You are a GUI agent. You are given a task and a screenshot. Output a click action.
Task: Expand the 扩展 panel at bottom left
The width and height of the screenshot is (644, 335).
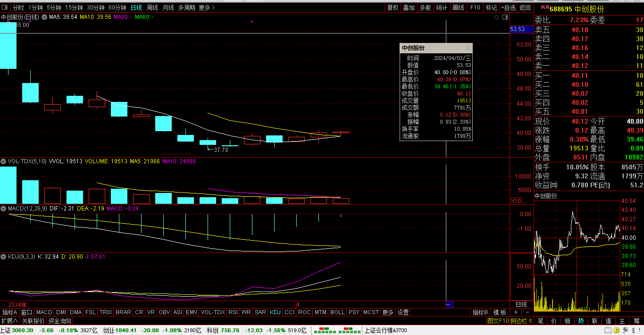pyautogui.click(x=9, y=321)
